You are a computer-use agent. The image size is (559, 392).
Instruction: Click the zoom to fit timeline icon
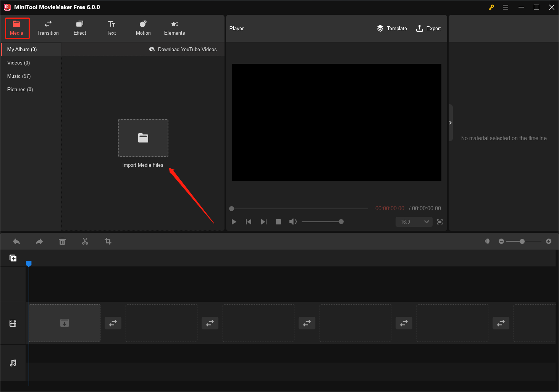pos(488,241)
